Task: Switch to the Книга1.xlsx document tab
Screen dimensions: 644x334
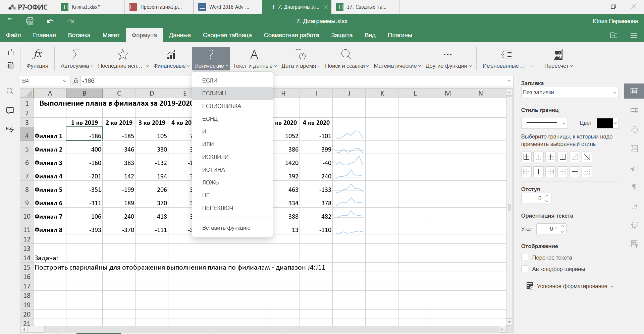Action: (91, 7)
